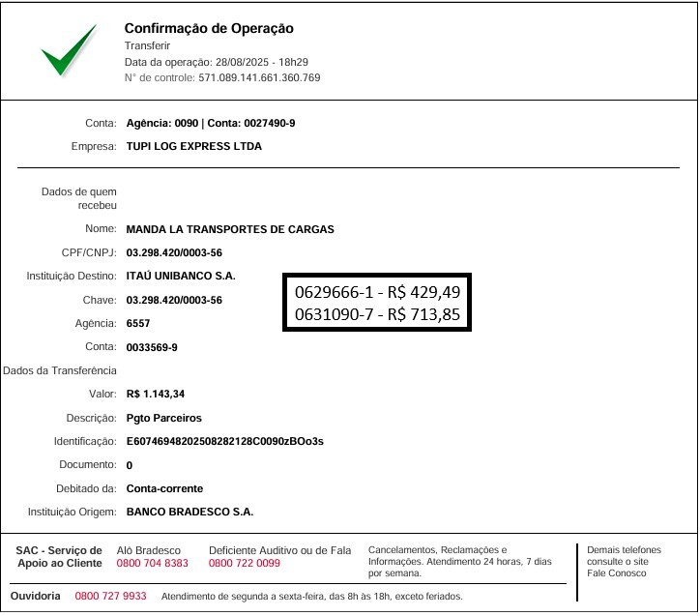
Task: Click the transfer value R$ 1.143,34
Action: 162,395
